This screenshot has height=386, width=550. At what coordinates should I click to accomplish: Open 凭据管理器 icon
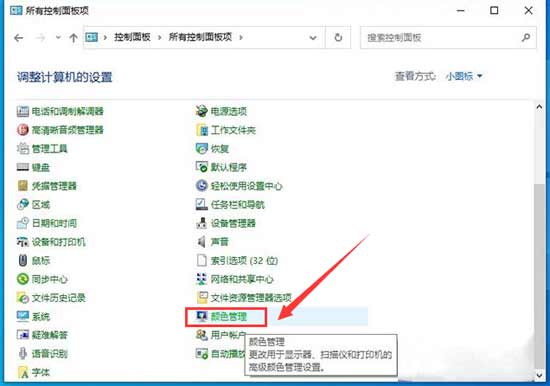[x=23, y=186]
